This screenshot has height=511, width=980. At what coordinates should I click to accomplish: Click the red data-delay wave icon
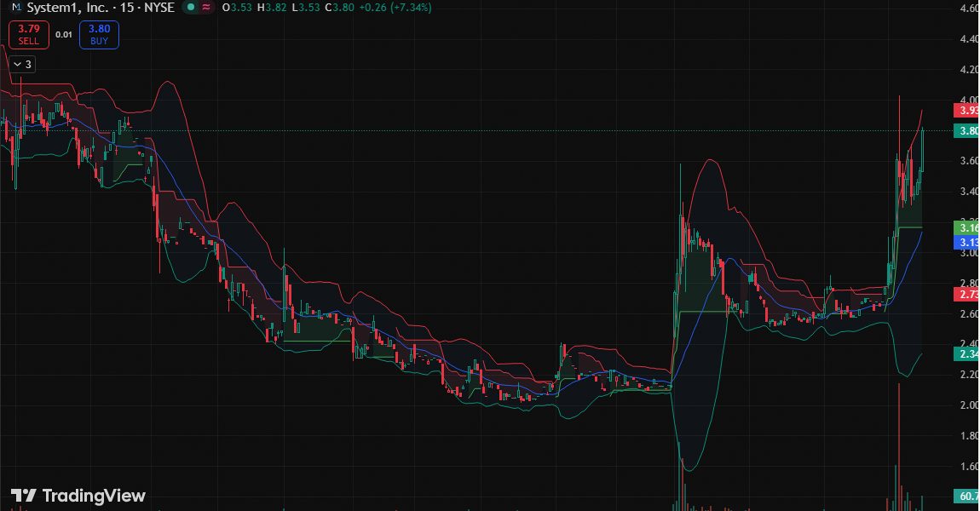coord(206,8)
